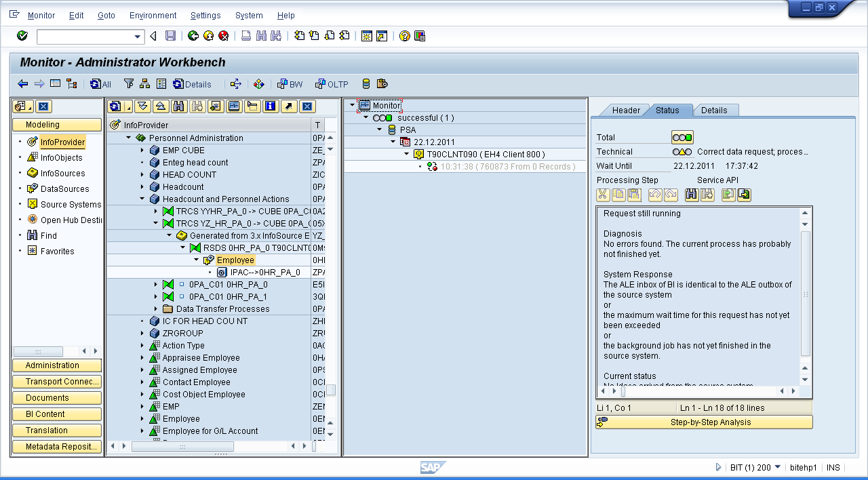This screenshot has height=480, width=868.
Task: Open the BI Content section button
Action: (57, 414)
